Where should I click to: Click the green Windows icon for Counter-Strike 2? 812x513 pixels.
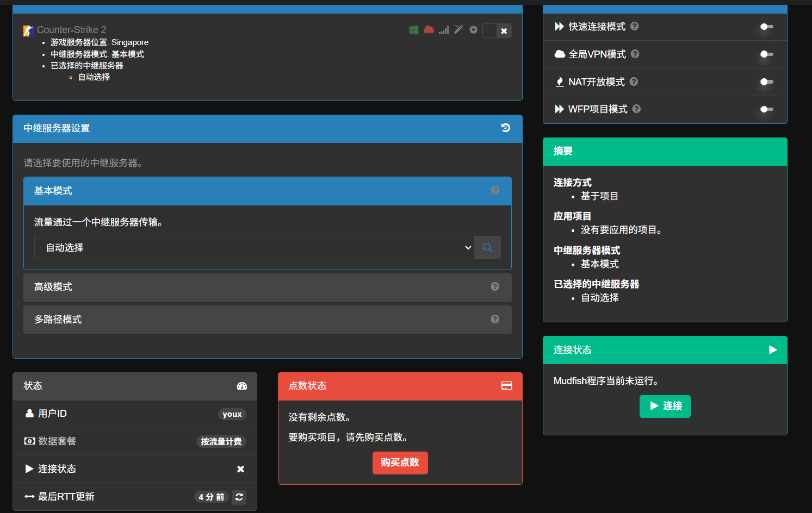point(414,30)
